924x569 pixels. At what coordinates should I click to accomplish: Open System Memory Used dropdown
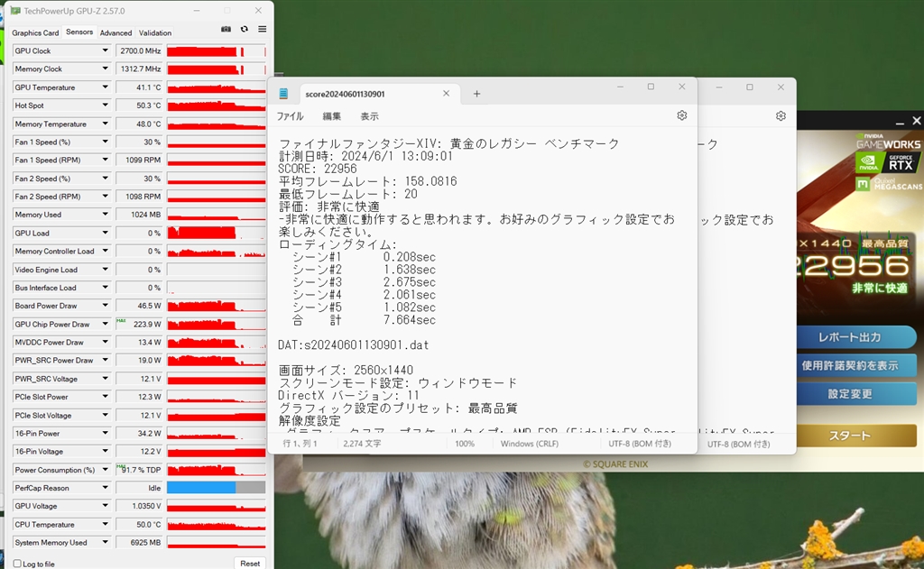click(105, 543)
